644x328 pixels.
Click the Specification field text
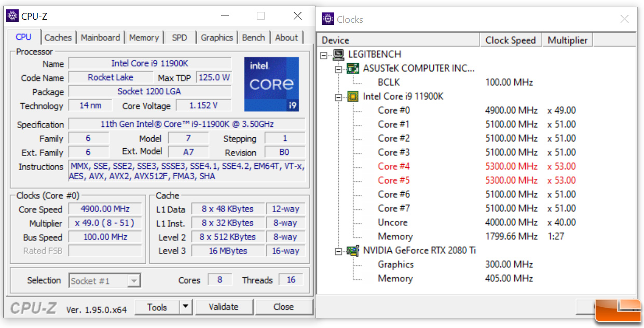click(187, 124)
